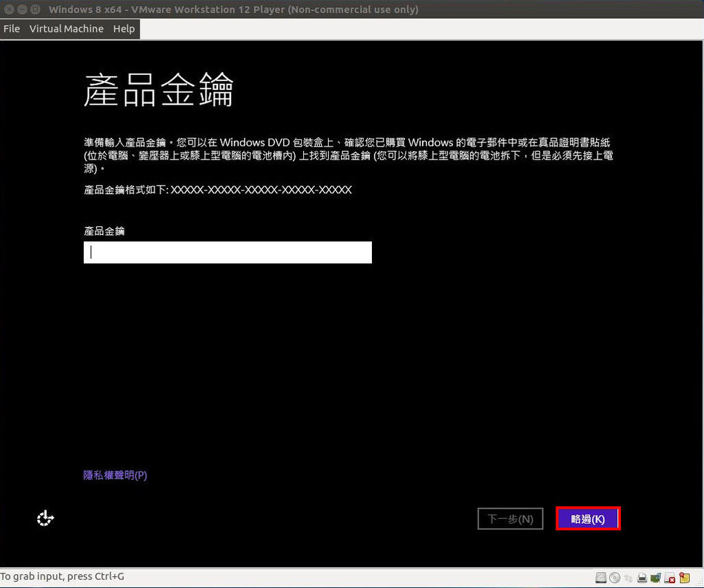Click the network adapter icon in status bar
The width and height of the screenshot is (704, 588).
655,578
